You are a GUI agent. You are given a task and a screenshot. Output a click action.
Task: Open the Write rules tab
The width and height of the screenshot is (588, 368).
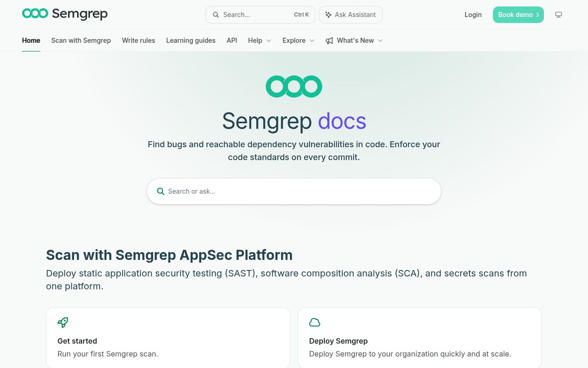click(x=138, y=40)
